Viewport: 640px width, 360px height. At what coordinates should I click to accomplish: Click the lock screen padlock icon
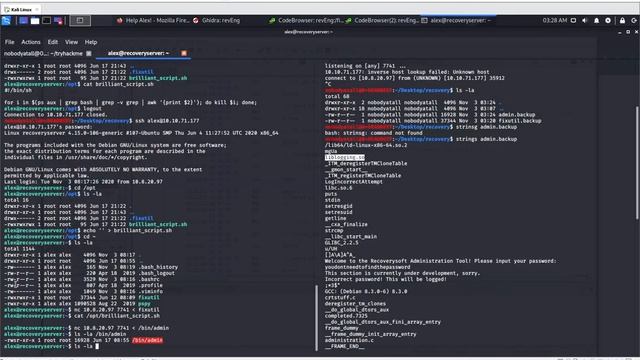coord(622,20)
